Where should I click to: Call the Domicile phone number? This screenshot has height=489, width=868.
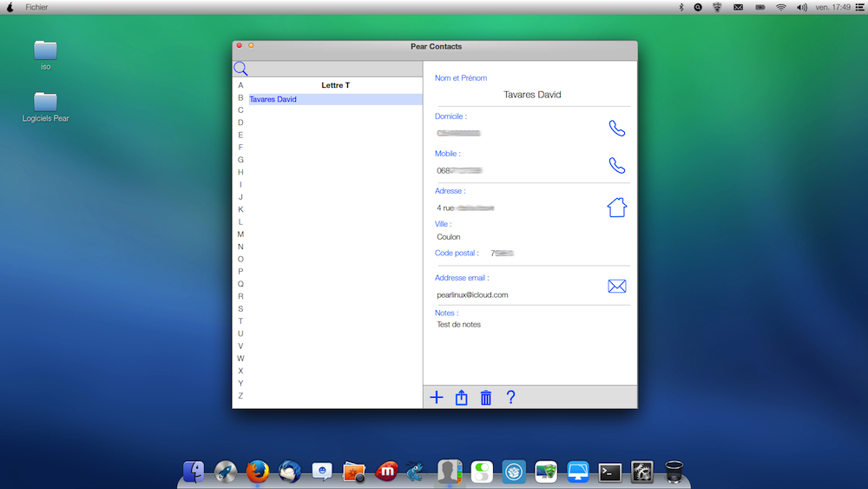616,129
